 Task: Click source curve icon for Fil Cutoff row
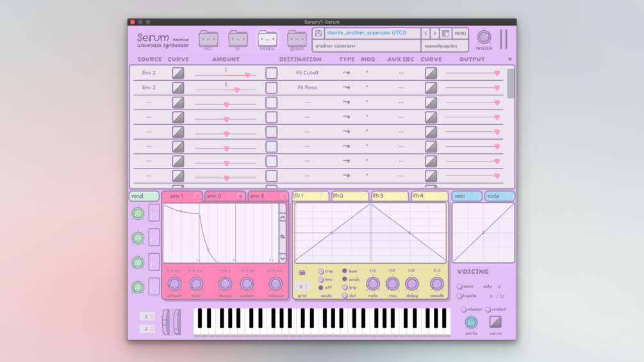[178, 73]
